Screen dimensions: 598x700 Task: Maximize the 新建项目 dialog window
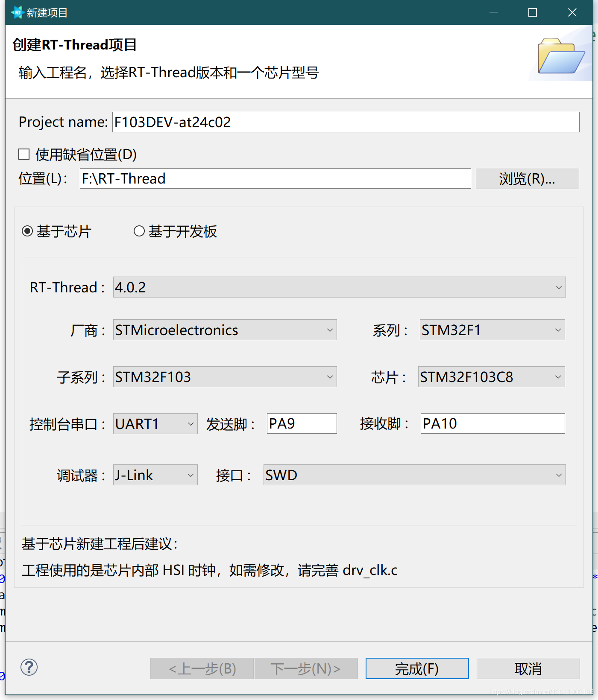[x=533, y=12]
